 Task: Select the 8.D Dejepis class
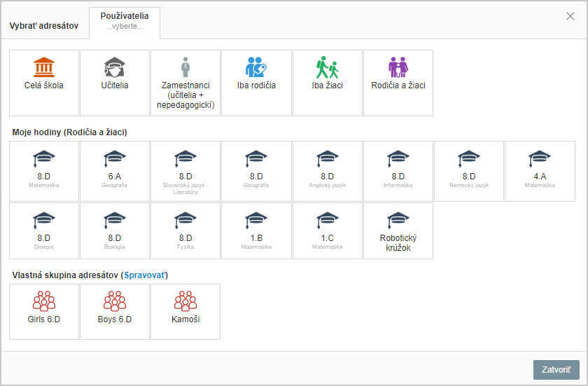click(x=44, y=230)
